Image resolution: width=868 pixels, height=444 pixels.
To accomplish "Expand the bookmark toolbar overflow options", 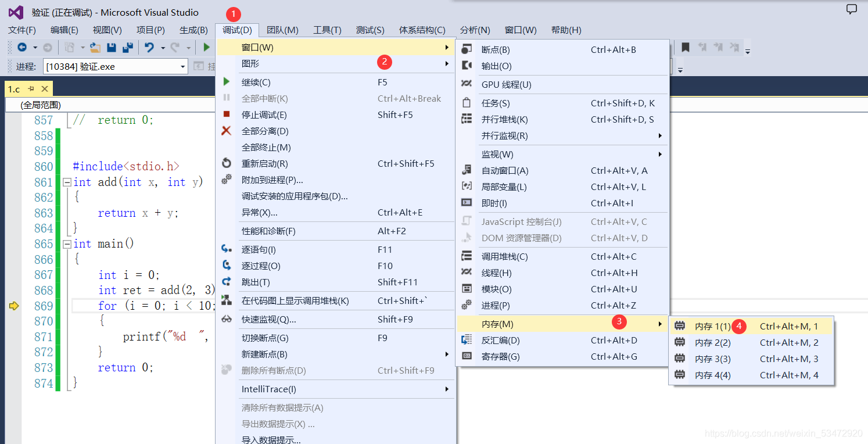I will coord(748,51).
